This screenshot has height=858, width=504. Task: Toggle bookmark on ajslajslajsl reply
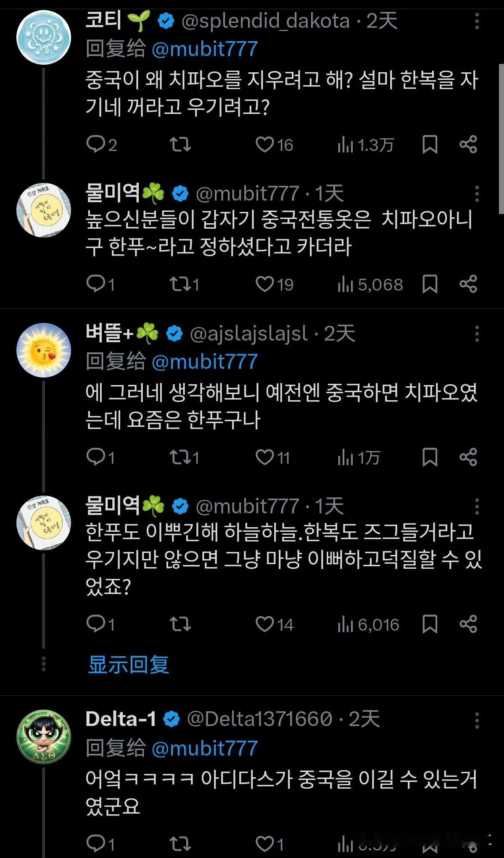click(430, 457)
